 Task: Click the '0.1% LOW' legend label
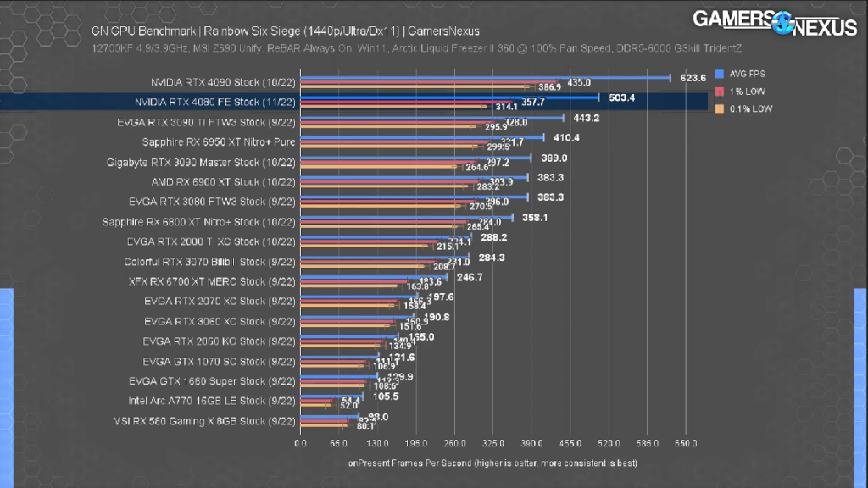coord(751,109)
